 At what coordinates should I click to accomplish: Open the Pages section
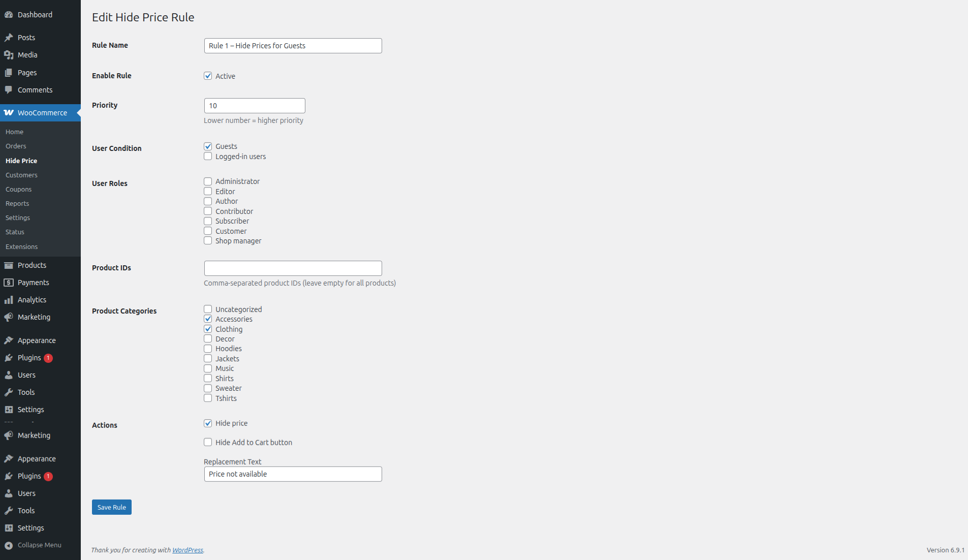[27, 72]
